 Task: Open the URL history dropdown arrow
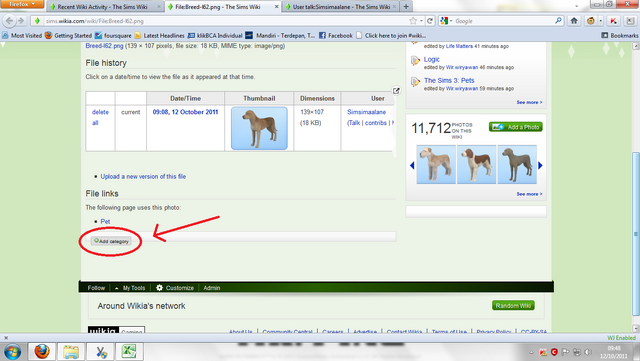[x=421, y=21]
